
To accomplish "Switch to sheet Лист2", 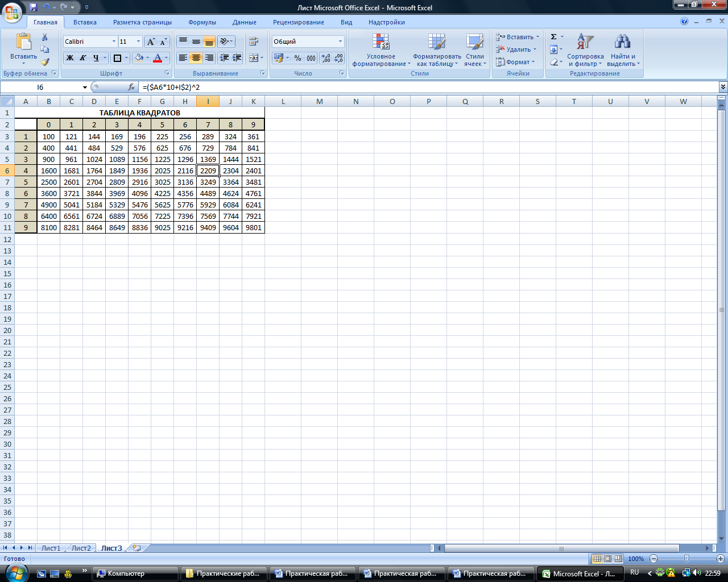I will click(81, 548).
